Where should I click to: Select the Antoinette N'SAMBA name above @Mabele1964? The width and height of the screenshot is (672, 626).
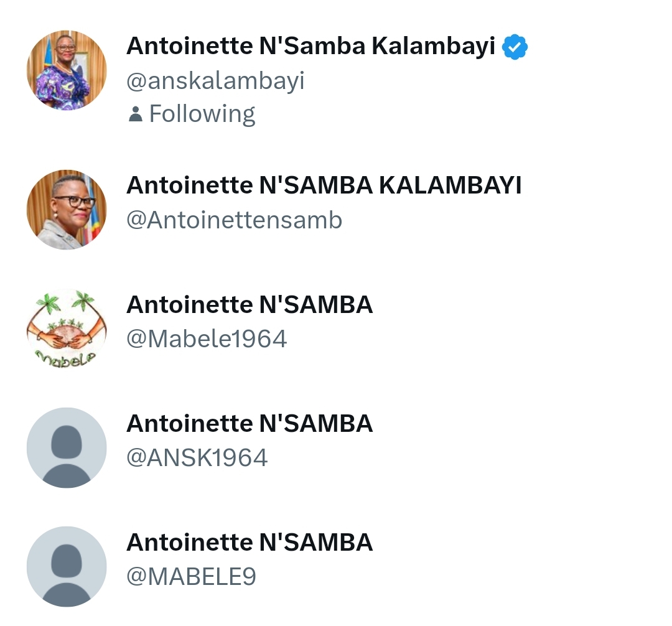point(250,304)
